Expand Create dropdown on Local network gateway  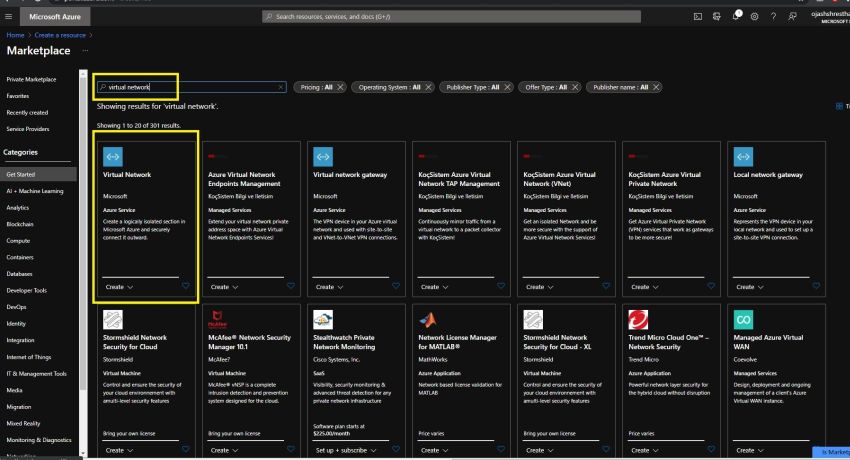tap(750, 287)
